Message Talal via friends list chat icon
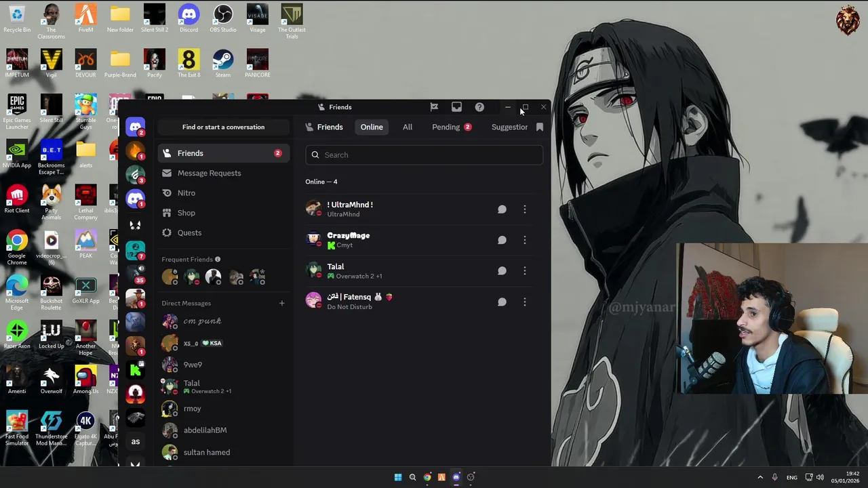 coord(502,271)
